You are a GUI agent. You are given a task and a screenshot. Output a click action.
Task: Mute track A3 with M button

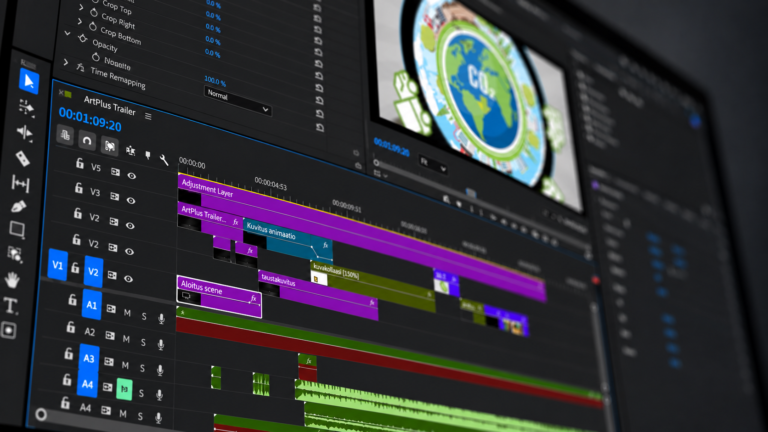pos(125,365)
